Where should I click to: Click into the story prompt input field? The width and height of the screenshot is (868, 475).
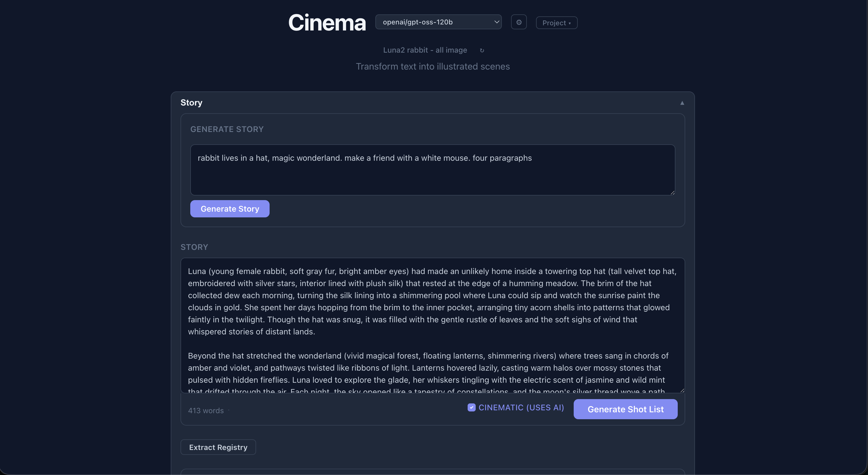click(x=433, y=170)
